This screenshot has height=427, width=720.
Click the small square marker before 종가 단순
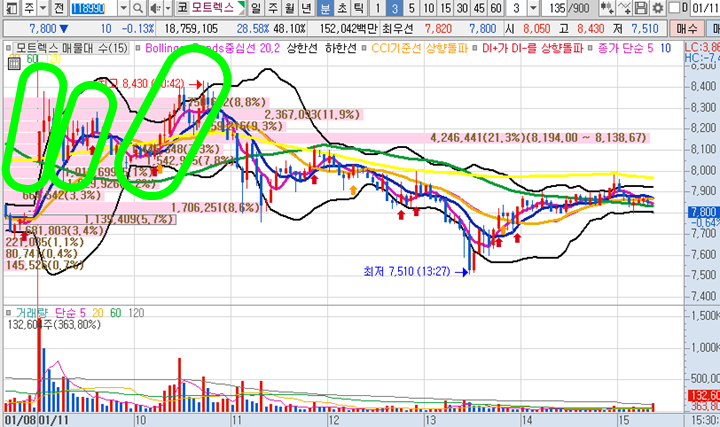[590, 48]
